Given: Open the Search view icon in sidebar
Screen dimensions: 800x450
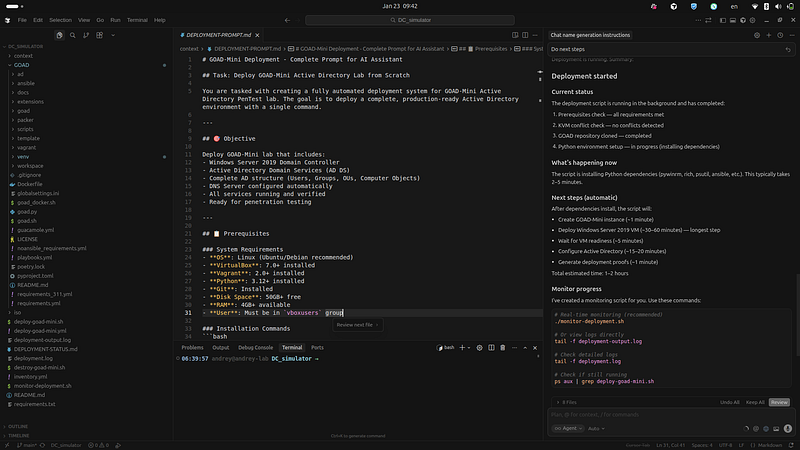Looking at the screenshot, I should tap(72, 35).
